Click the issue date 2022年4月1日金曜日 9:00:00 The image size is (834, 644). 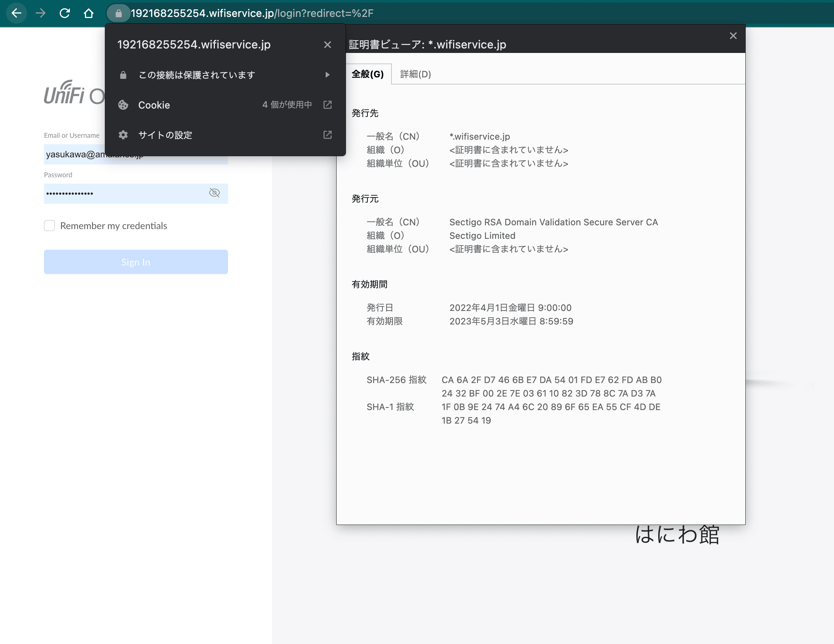point(510,308)
